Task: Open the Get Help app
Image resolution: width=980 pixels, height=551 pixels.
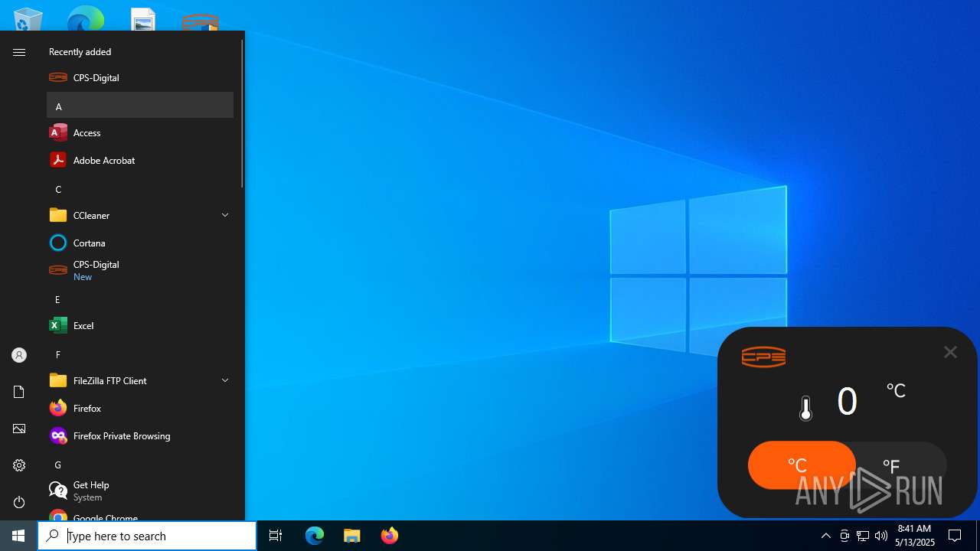Action: click(x=140, y=491)
